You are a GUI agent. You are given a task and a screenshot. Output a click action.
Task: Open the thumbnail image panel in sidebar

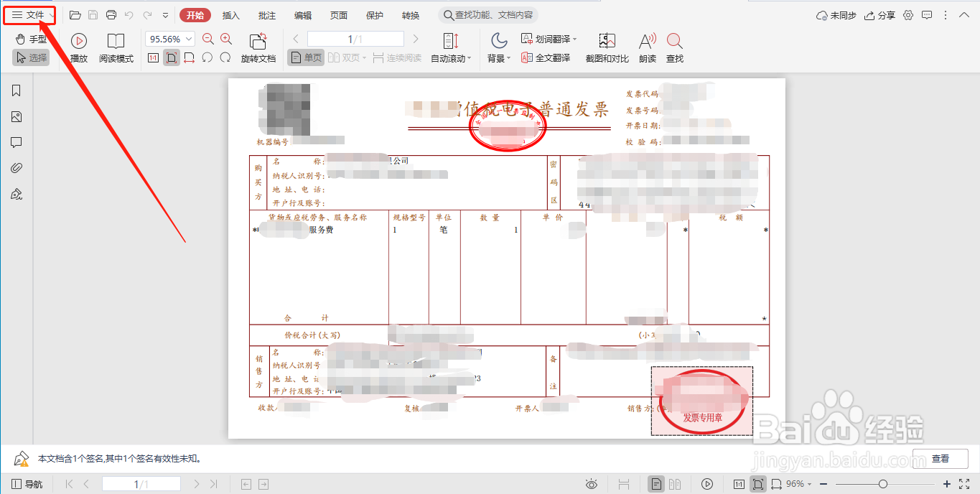(x=17, y=116)
